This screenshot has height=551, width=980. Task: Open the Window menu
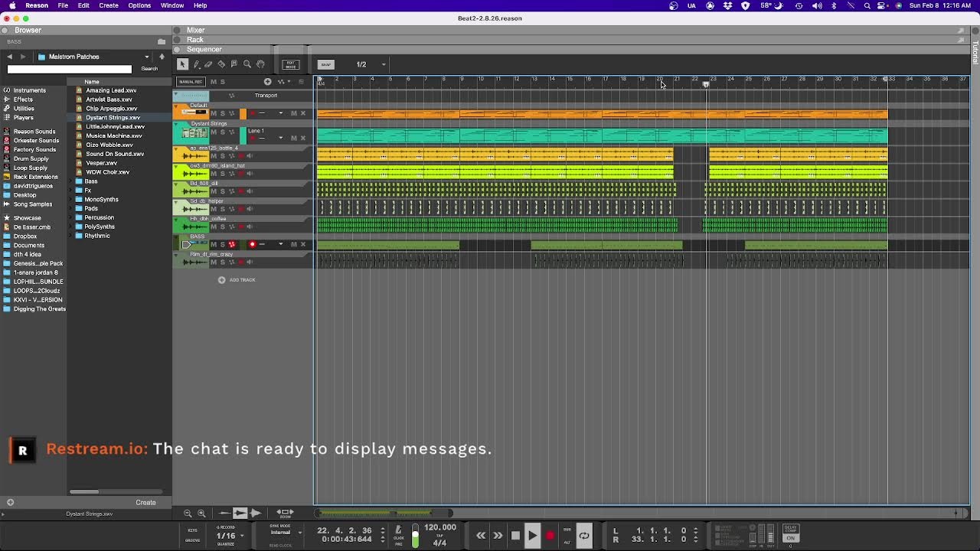click(172, 5)
